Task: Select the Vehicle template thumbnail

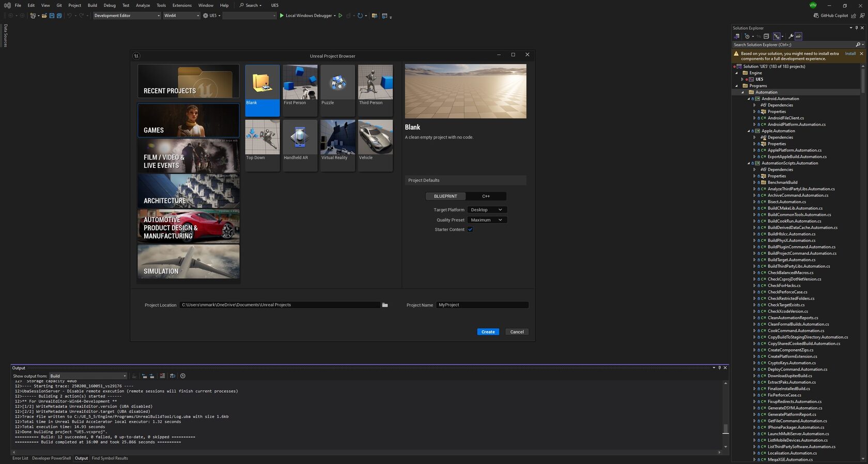Action: point(376,145)
